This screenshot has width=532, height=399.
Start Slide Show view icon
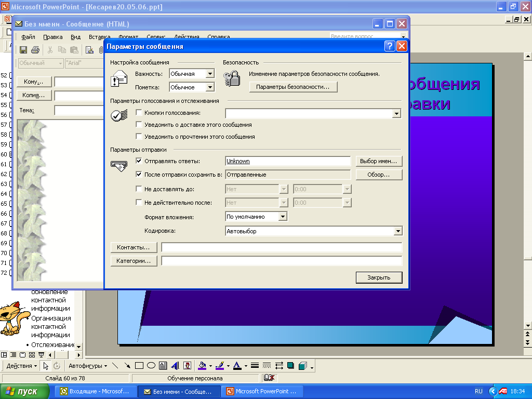pyautogui.click(x=42, y=355)
